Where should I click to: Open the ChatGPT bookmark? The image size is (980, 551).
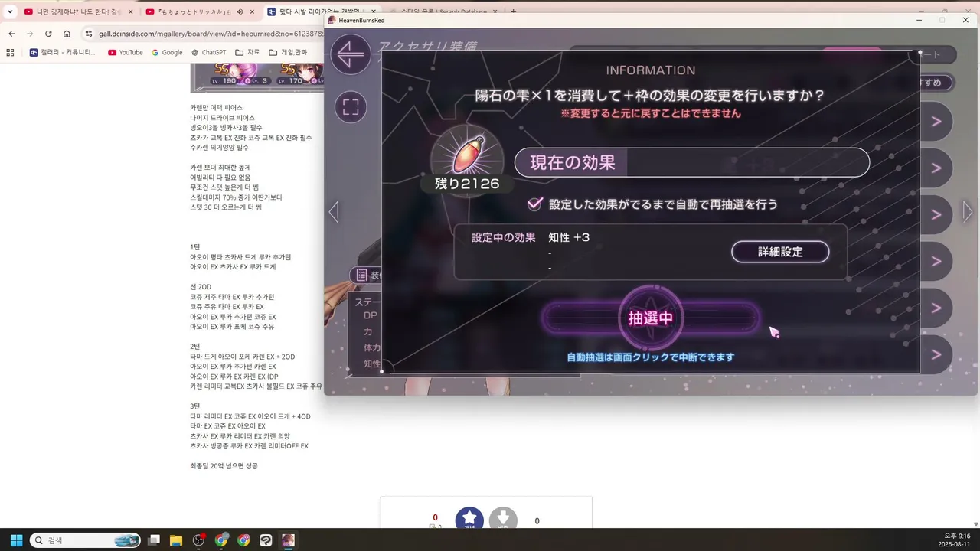208,53
